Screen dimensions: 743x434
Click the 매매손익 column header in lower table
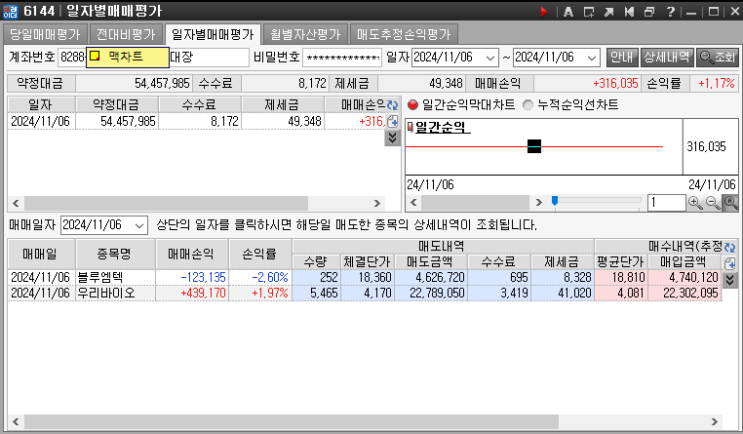click(x=191, y=254)
